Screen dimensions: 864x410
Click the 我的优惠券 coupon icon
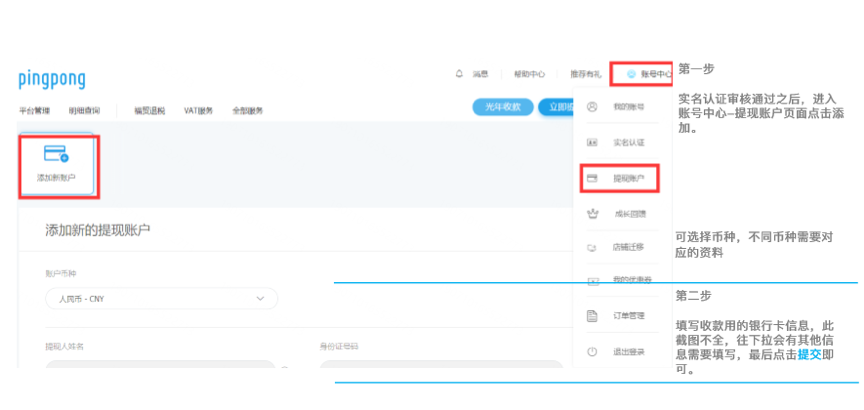tap(592, 281)
